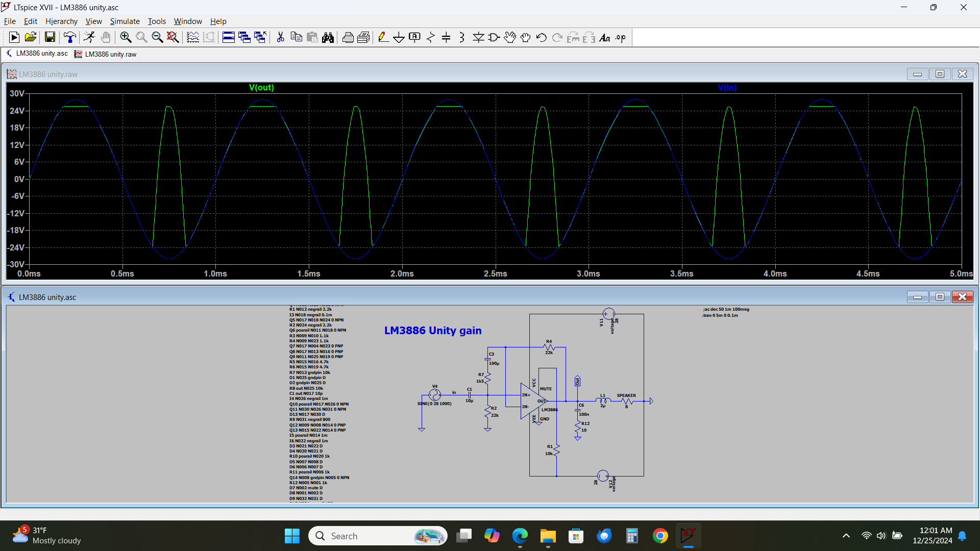Switch to LM3886 unity.raw tab

[x=106, y=54]
